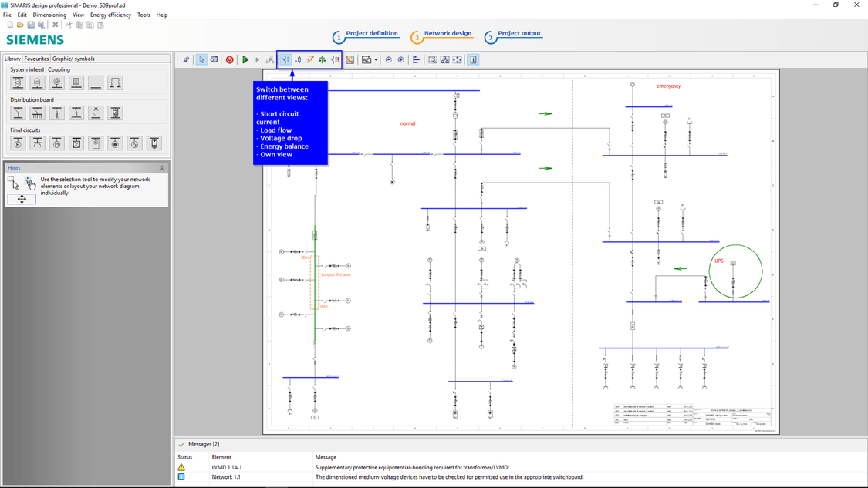Toggle the info panel button in toolbar
The width and height of the screenshot is (868, 488).
point(473,59)
